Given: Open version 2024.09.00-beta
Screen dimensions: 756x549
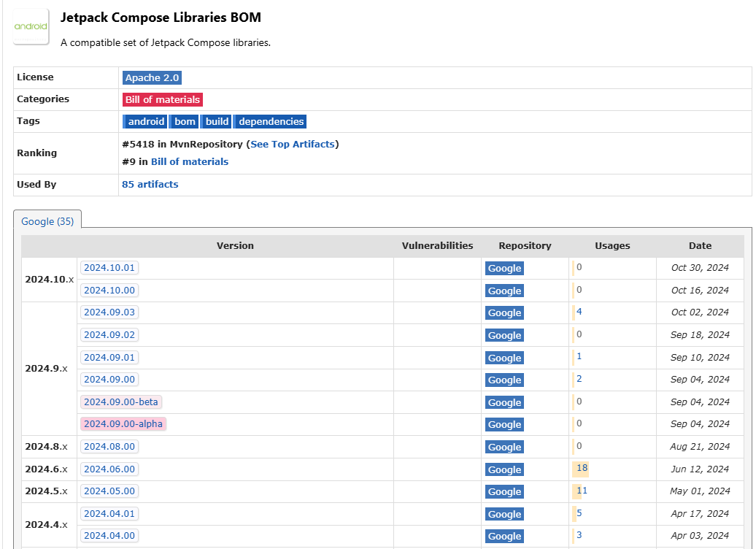Looking at the screenshot, I should (x=121, y=402).
